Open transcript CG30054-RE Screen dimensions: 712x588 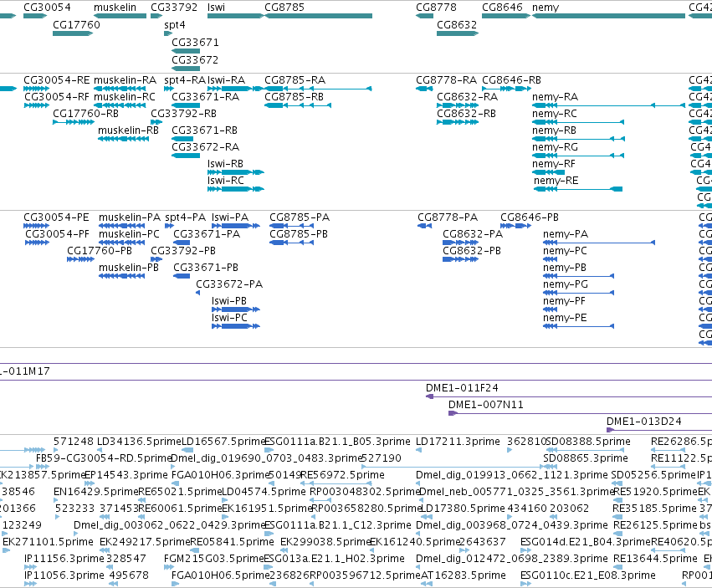coord(36,89)
